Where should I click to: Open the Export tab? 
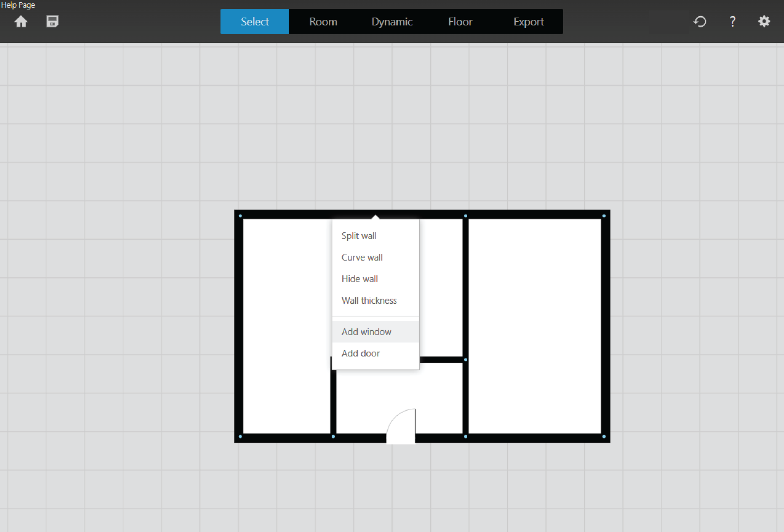click(x=529, y=22)
